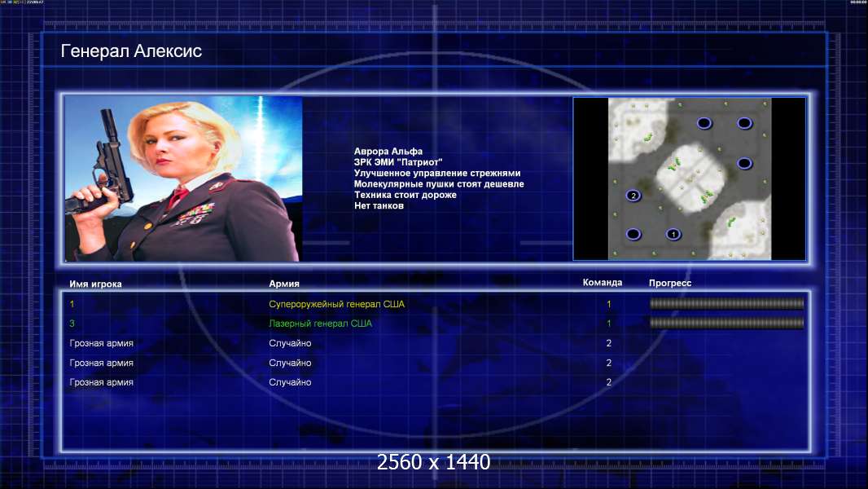Select "Супероружейный генерал США" army entry
Viewport: 868px width, 489px height.
[x=336, y=304]
